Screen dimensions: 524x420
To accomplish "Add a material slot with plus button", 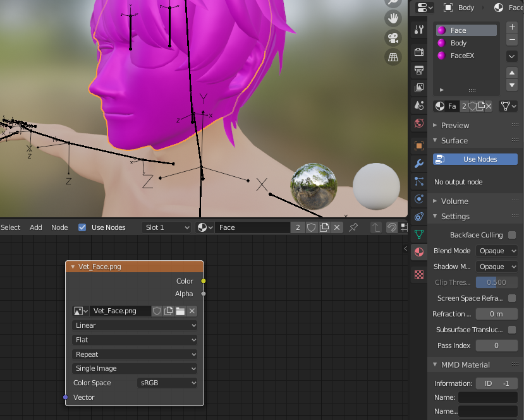I will 511,27.
